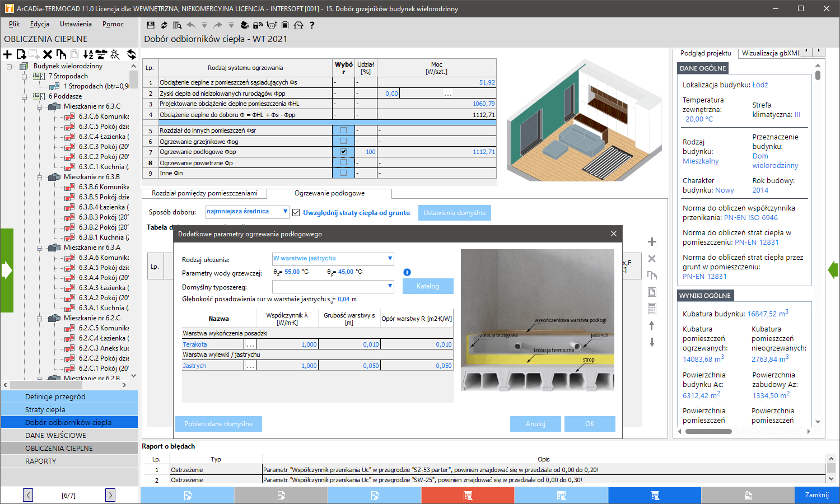Image resolution: width=840 pixels, height=504 pixels.
Task: Untick checkbox for Ogrzewanie podłogowe
Action: click(x=343, y=152)
